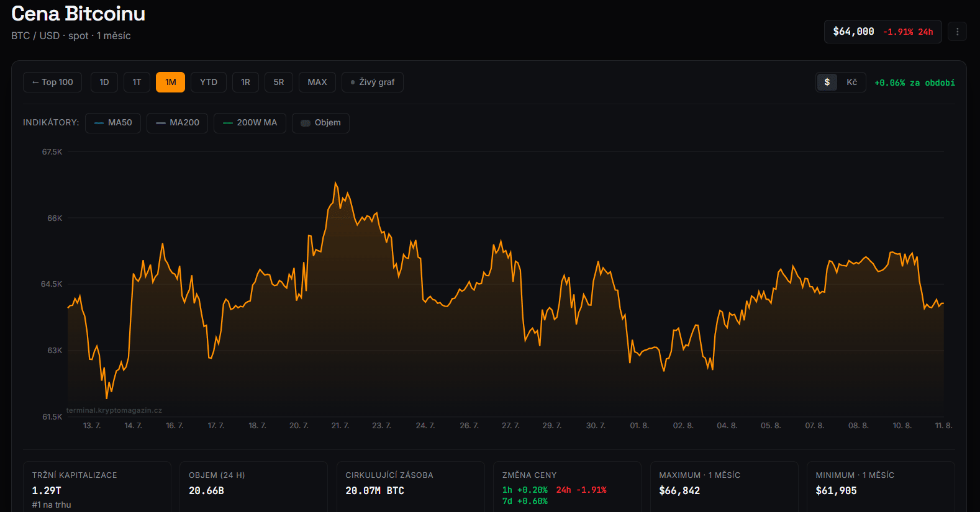Image resolution: width=980 pixels, height=512 pixels.
Task: Click the 7d +0.60% price change
Action: (525, 501)
